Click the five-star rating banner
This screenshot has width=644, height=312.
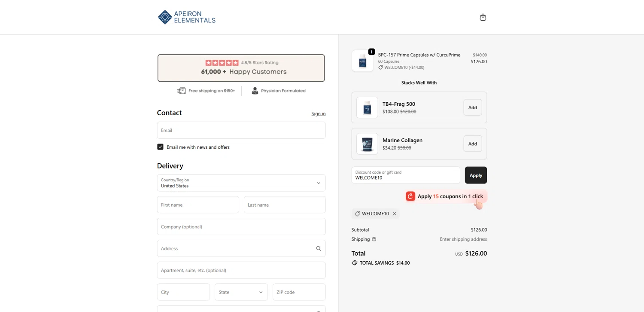[241, 68]
